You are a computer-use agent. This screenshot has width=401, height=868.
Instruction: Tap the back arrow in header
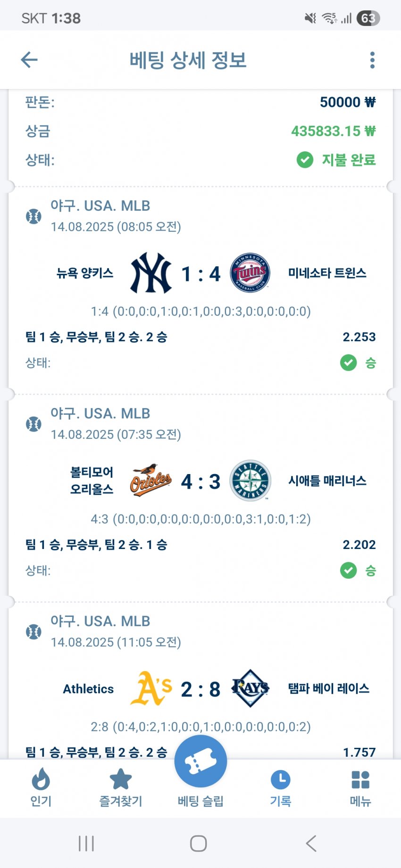(29, 60)
